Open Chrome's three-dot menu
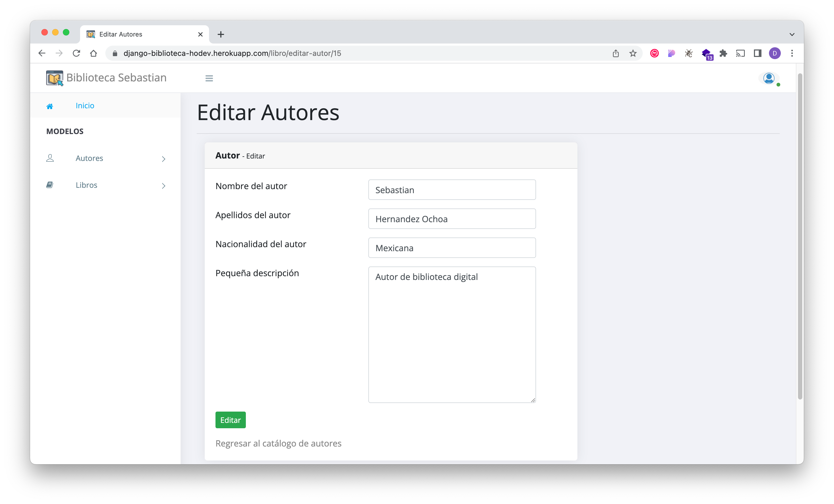The image size is (834, 504). [792, 53]
